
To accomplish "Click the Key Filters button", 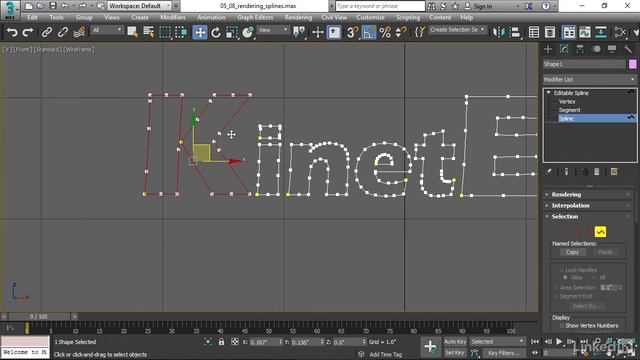I will (x=504, y=353).
